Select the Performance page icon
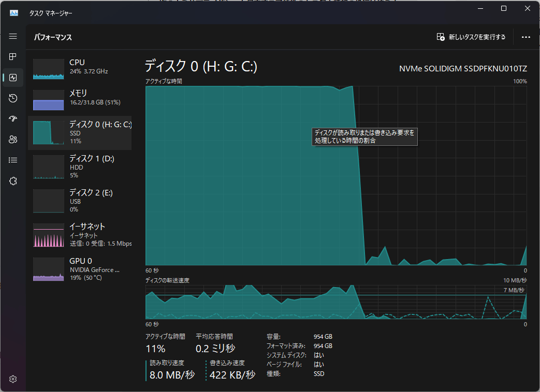This screenshot has height=392, width=540. 13,78
